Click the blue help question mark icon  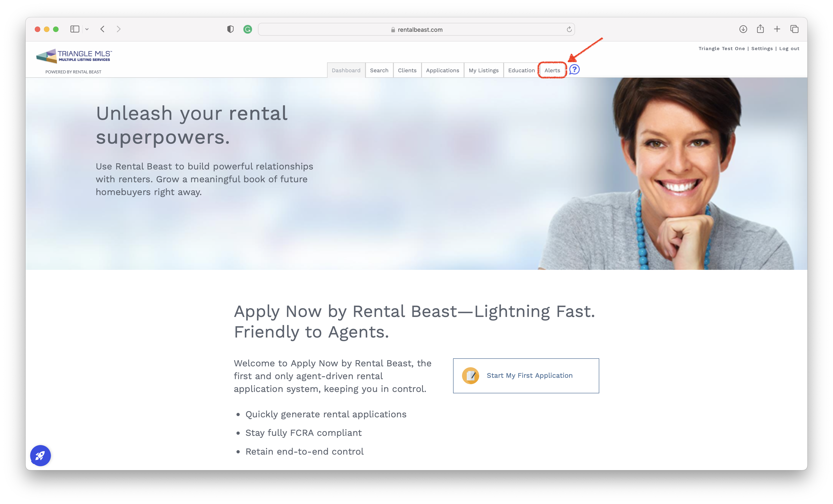click(x=574, y=70)
